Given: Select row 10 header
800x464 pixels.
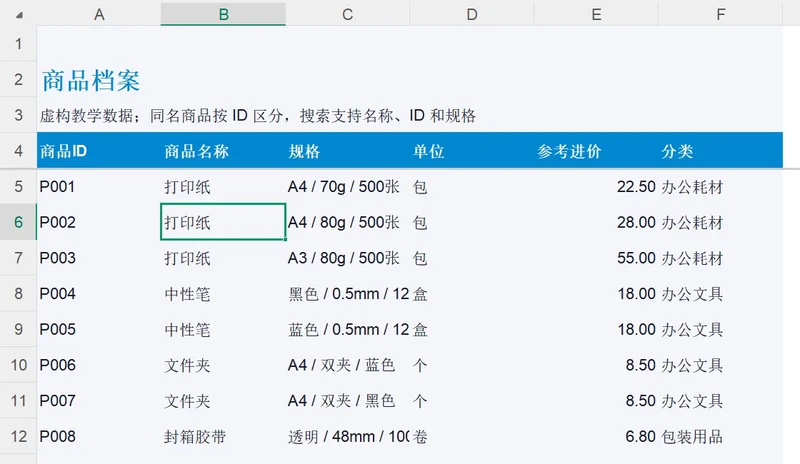Looking at the screenshot, I should [18, 365].
